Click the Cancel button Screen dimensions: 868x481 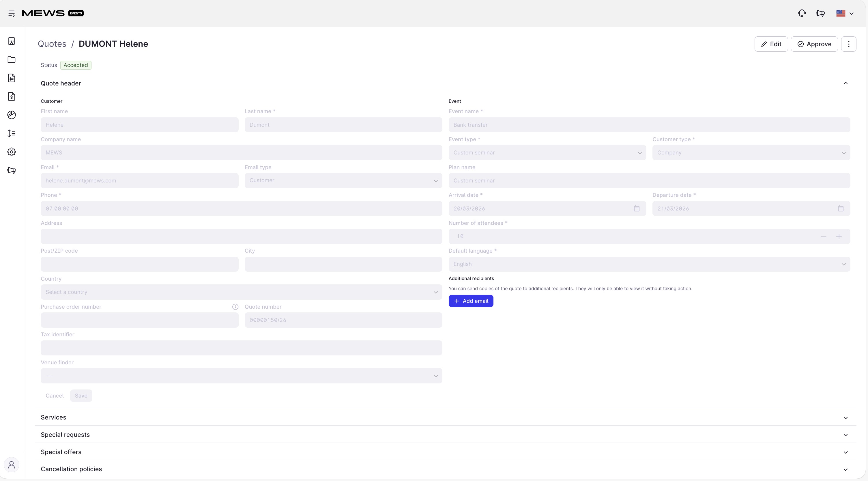click(x=55, y=396)
